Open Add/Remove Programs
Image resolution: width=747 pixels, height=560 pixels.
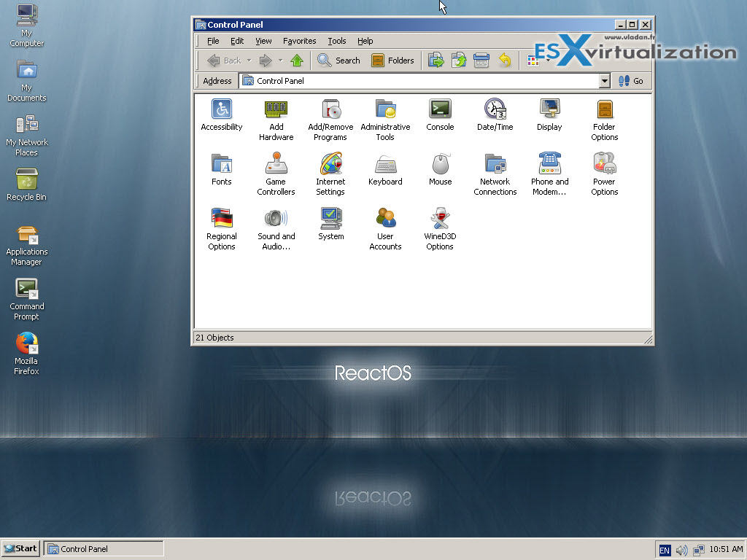[330, 120]
